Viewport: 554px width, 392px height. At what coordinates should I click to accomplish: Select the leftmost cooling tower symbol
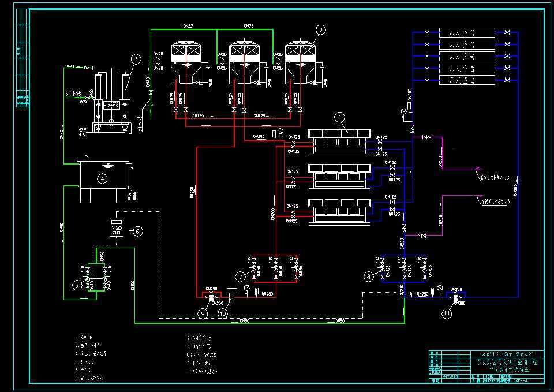[186, 63]
